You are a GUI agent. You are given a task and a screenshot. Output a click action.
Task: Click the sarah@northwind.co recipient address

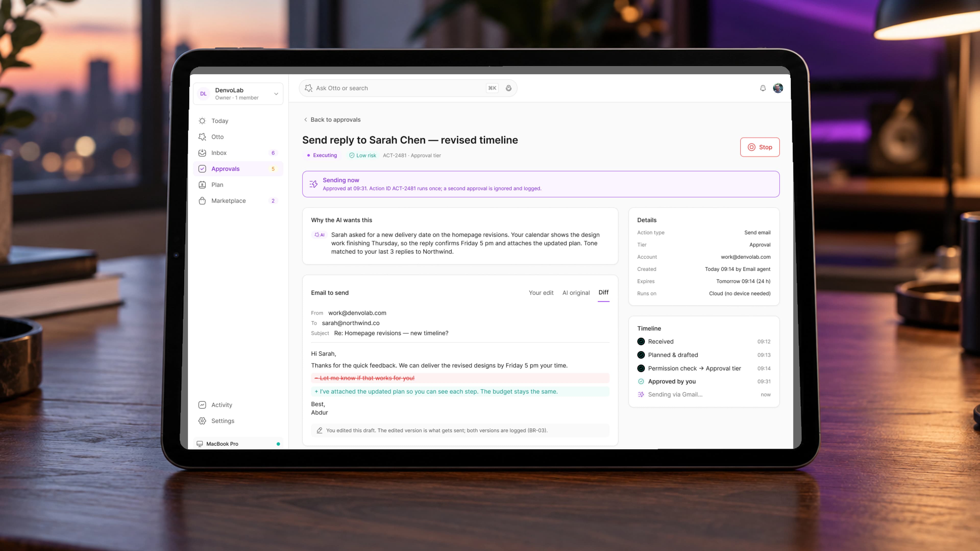tap(350, 323)
